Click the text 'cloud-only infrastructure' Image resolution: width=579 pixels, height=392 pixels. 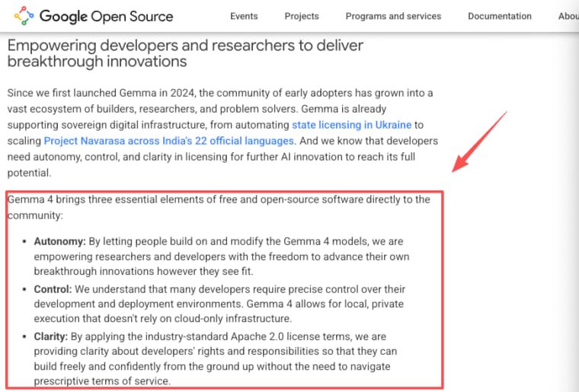pyautogui.click(x=232, y=319)
